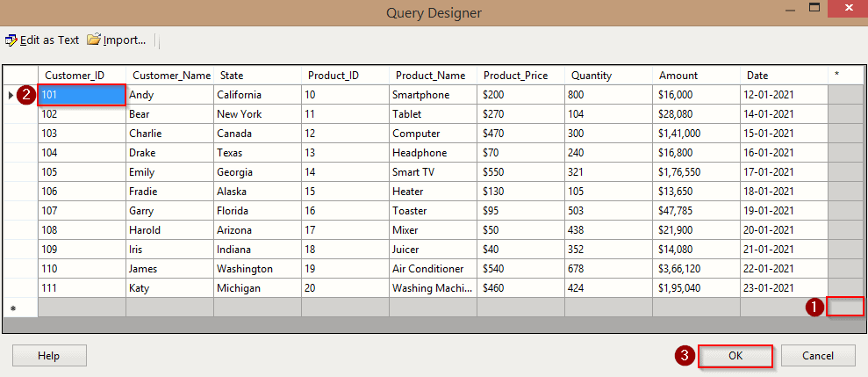
Task: Click the highlighted 101 cell
Action: pos(82,95)
